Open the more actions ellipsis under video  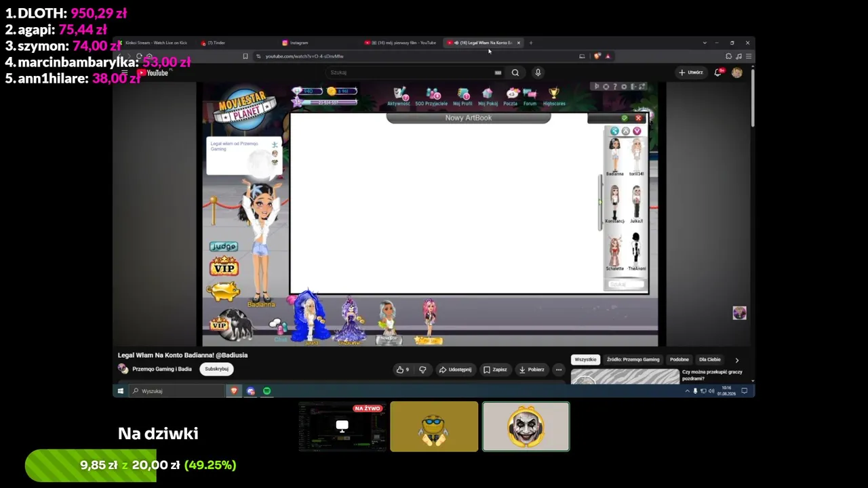pyautogui.click(x=559, y=369)
